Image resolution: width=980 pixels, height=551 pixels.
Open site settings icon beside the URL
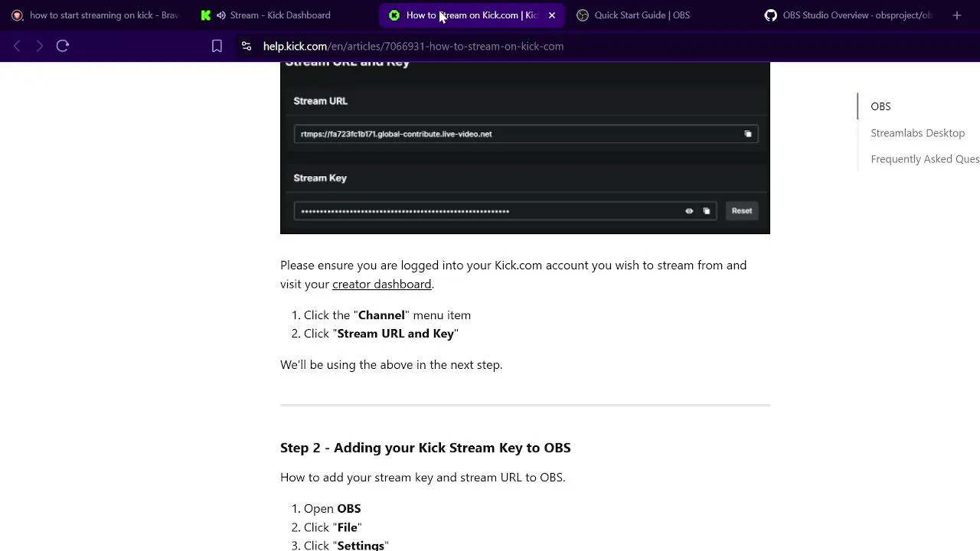pos(246,46)
